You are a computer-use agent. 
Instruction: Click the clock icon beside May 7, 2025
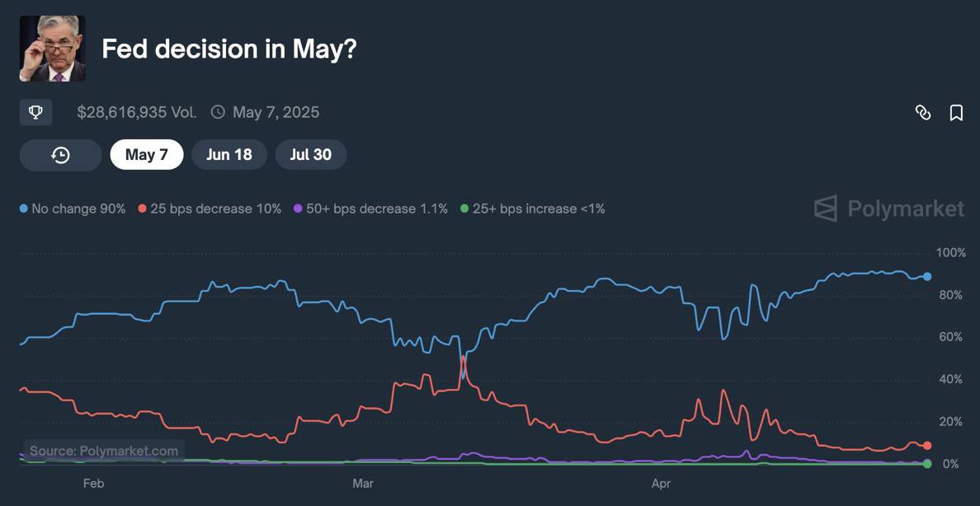click(218, 112)
